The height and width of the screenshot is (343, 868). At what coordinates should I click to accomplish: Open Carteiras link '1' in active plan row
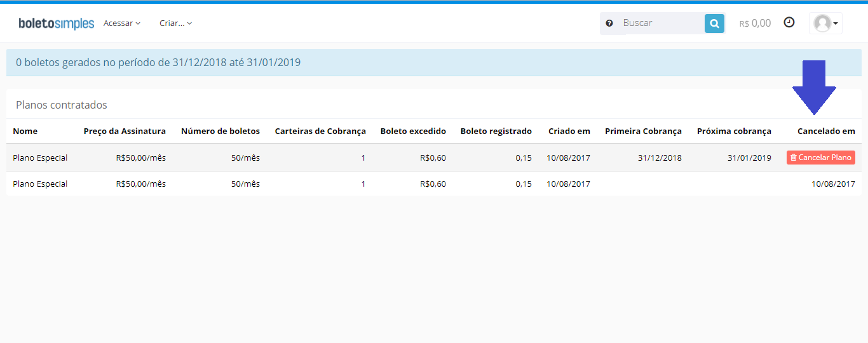[363, 158]
